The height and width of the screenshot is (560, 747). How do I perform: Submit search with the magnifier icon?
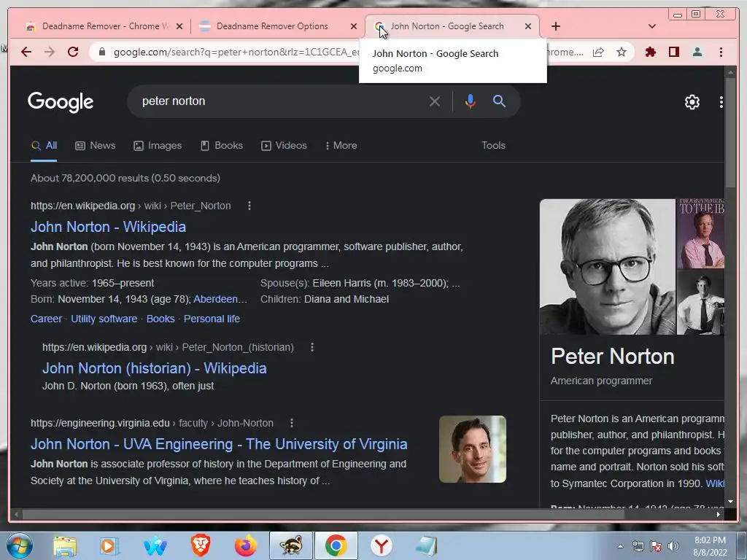click(x=499, y=101)
